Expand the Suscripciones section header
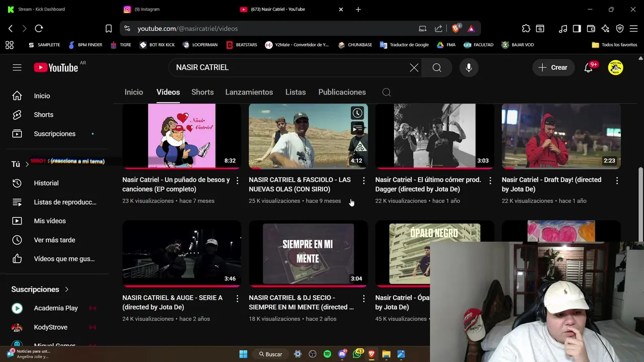The image size is (644, 362). coord(40,289)
